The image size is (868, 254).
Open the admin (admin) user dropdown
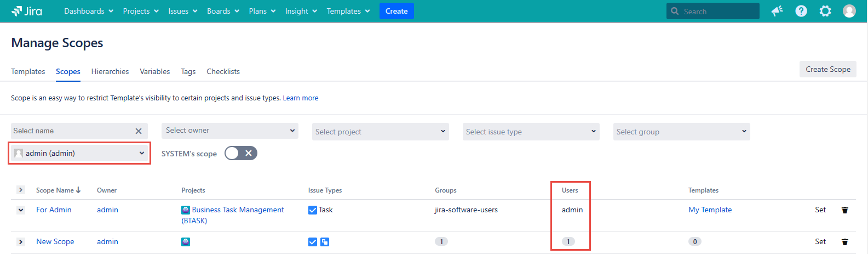coord(79,153)
